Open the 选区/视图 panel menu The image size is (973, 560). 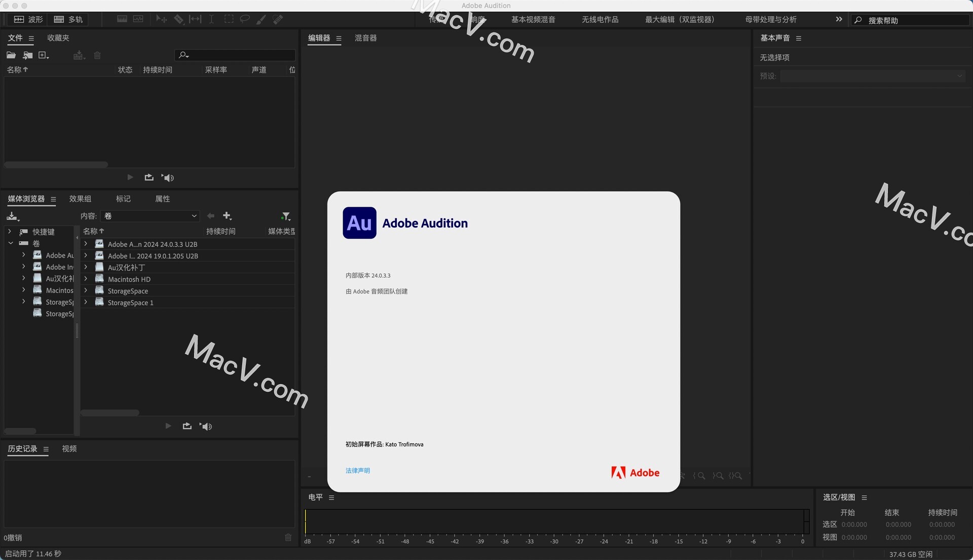point(865,498)
